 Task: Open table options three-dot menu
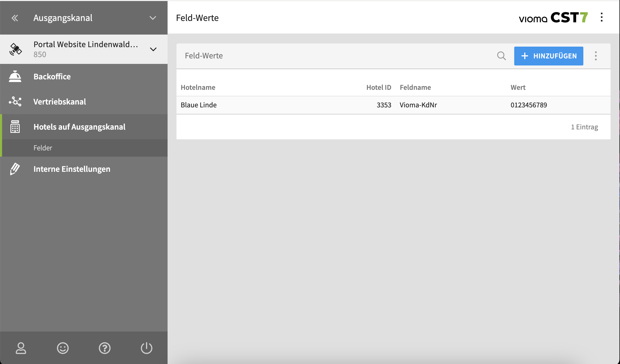click(x=596, y=56)
